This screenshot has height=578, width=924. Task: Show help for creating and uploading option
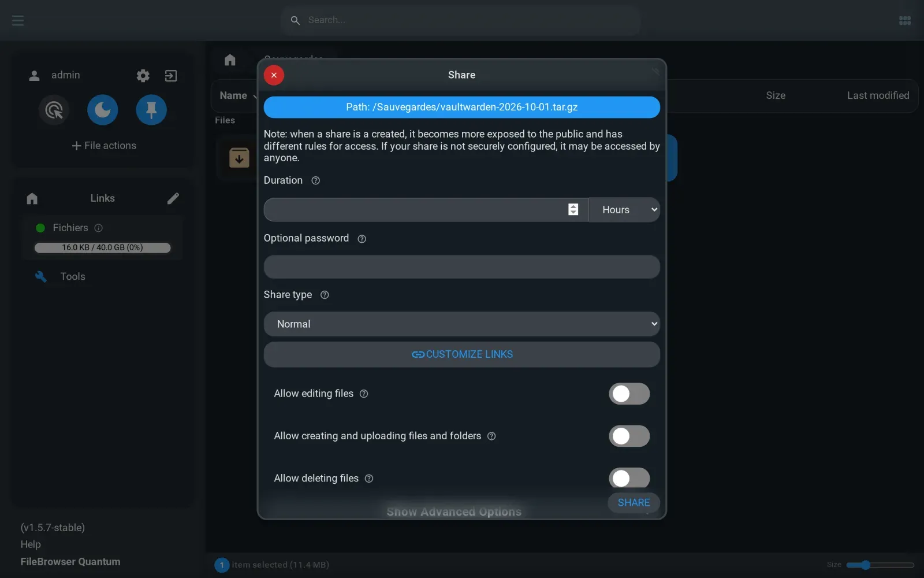(491, 436)
